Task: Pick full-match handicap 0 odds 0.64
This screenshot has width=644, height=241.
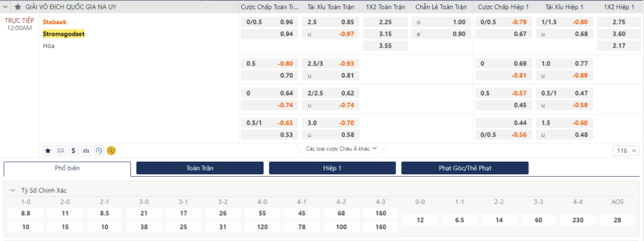Action: click(269, 93)
